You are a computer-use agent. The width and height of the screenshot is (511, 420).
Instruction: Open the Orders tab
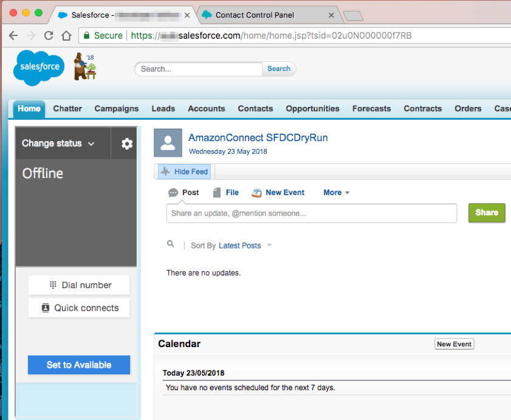coord(468,109)
